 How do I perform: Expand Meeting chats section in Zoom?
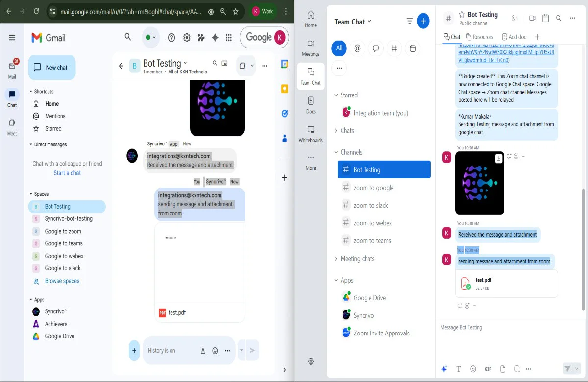[x=336, y=259]
